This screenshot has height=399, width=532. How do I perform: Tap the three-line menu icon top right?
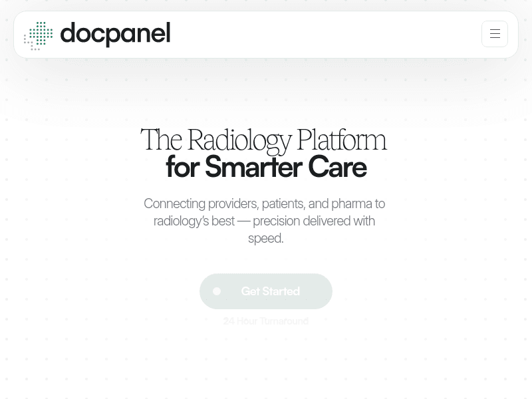495,34
